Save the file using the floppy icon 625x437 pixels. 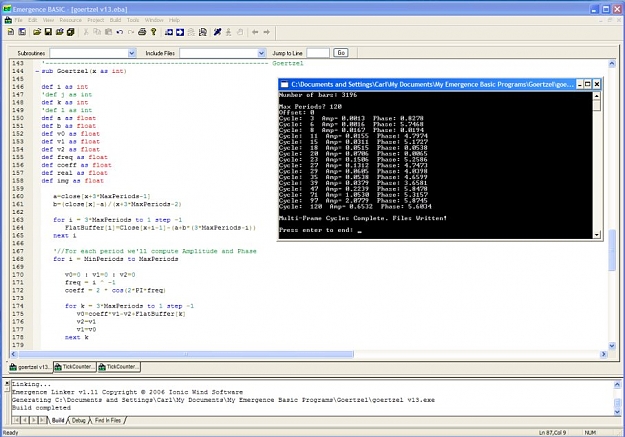point(48,32)
